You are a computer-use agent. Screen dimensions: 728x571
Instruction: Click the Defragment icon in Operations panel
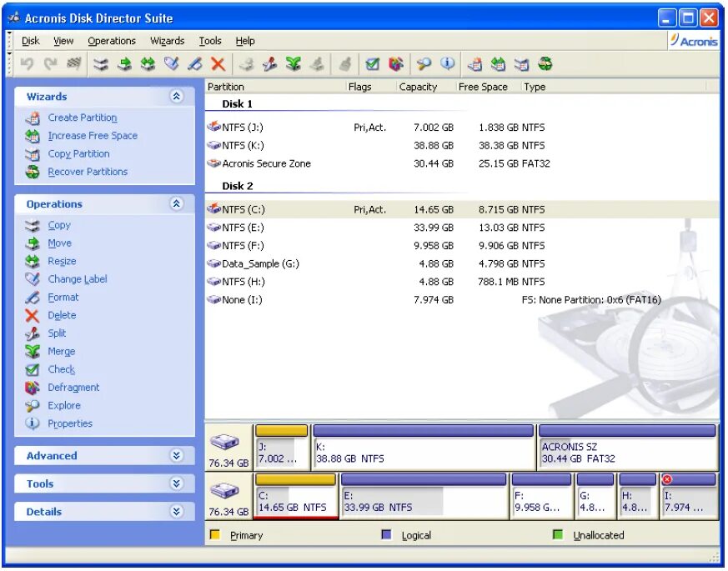point(32,388)
